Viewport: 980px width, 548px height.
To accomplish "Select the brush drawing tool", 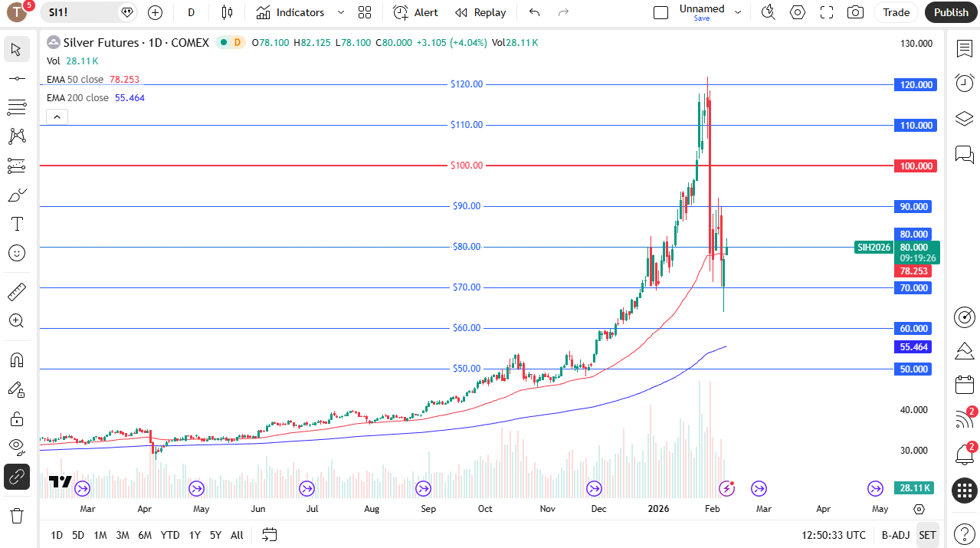I will (16, 195).
